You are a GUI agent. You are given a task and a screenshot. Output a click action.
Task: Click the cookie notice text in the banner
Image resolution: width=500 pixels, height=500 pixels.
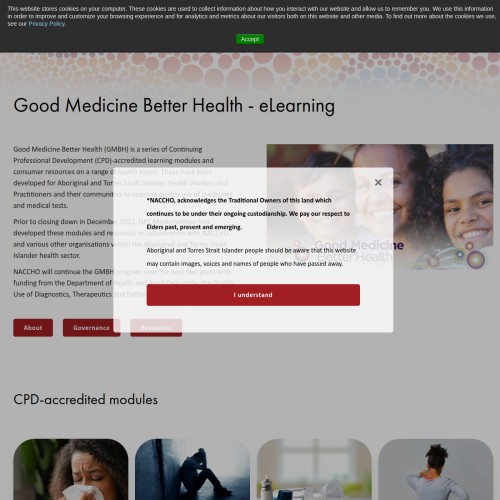(x=251, y=16)
